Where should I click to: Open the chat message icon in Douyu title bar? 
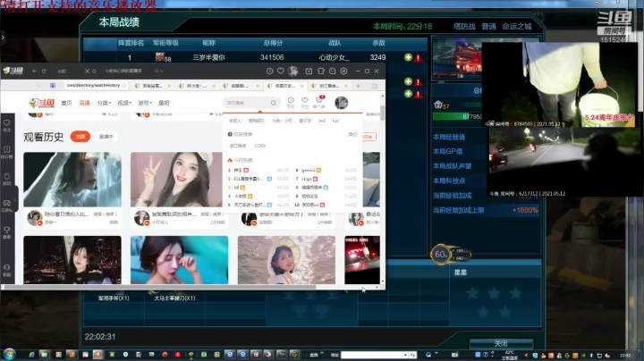click(332, 71)
